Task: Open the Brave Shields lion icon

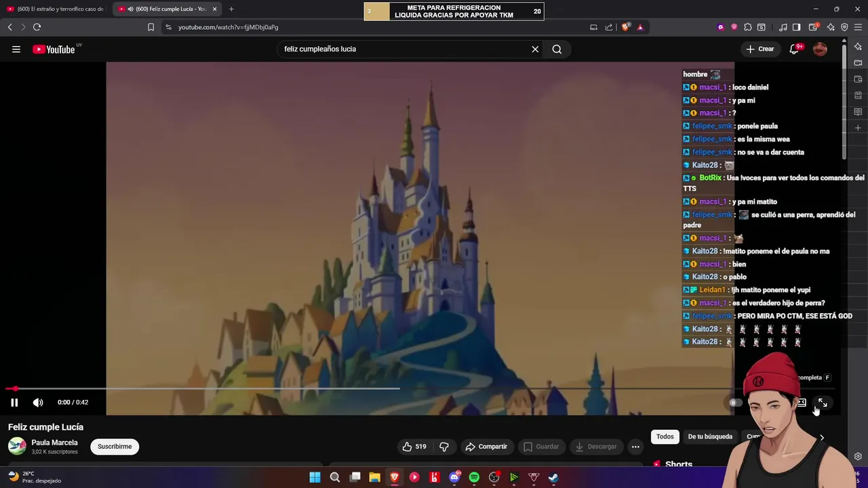Action: pyautogui.click(x=626, y=27)
